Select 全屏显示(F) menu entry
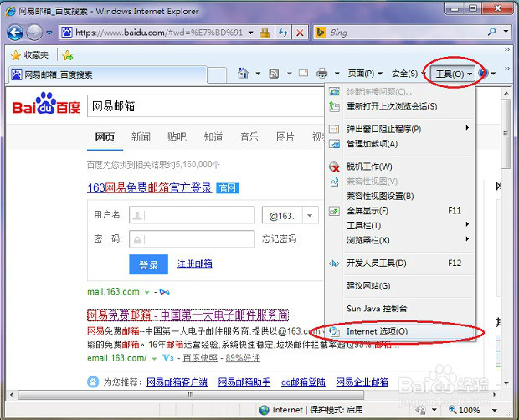Viewport: 519px width, 420px height. point(400,211)
